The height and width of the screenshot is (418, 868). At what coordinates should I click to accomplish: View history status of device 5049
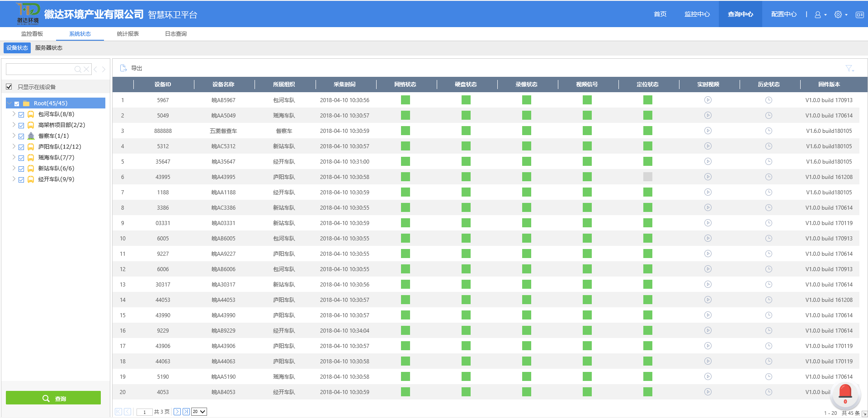[769, 115]
